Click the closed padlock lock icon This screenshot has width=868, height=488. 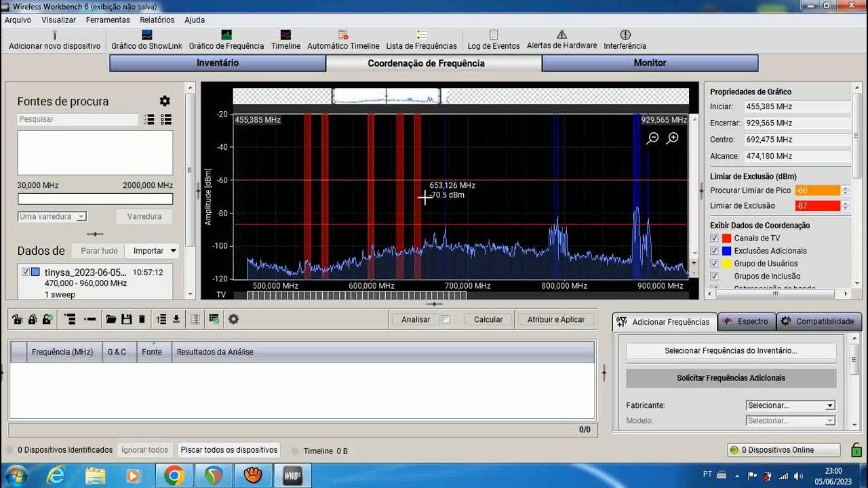(x=32, y=319)
